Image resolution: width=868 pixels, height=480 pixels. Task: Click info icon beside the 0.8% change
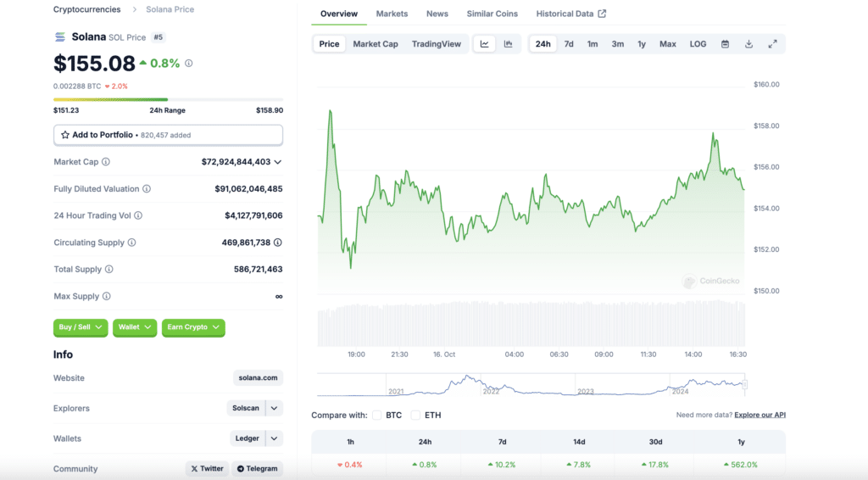point(189,63)
